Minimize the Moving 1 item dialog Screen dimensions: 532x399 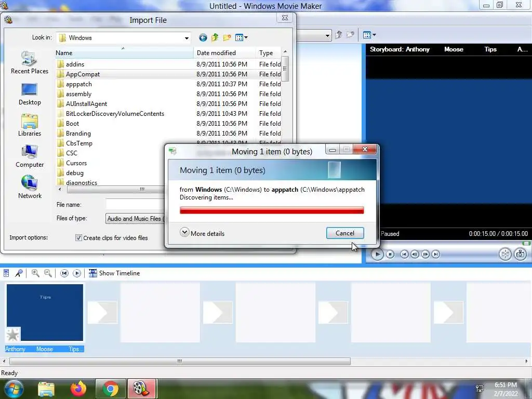click(x=332, y=149)
